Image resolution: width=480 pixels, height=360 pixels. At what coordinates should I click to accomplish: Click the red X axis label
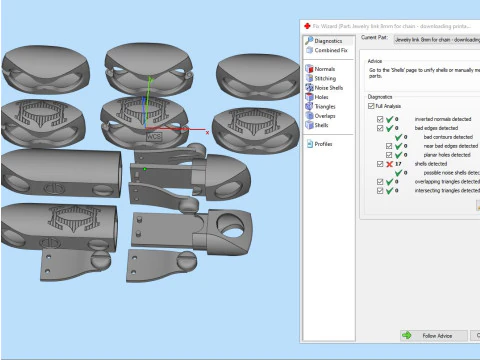pyautogui.click(x=207, y=133)
